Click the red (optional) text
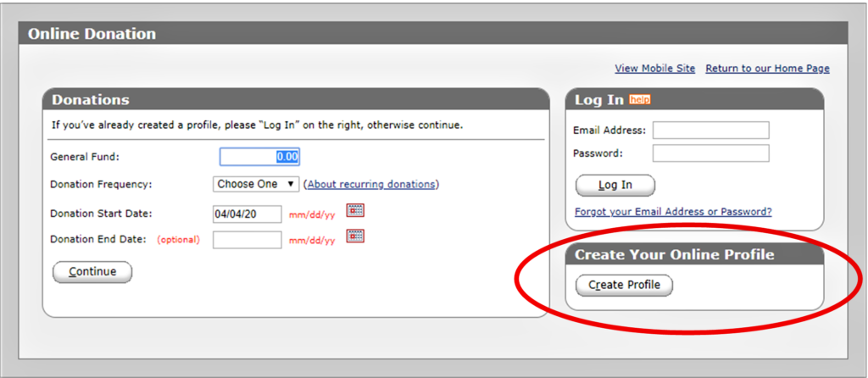 [178, 240]
